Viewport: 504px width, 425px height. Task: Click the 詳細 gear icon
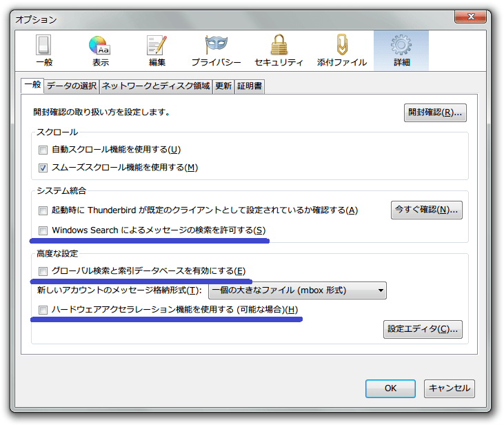[x=401, y=46]
